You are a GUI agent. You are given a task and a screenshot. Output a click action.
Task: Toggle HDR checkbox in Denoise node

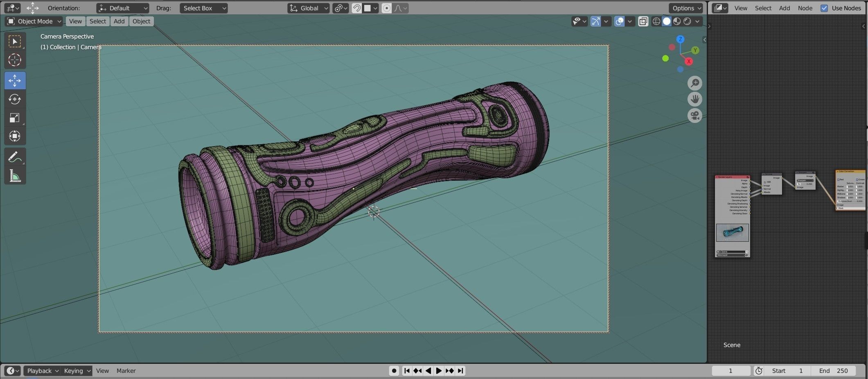765,182
